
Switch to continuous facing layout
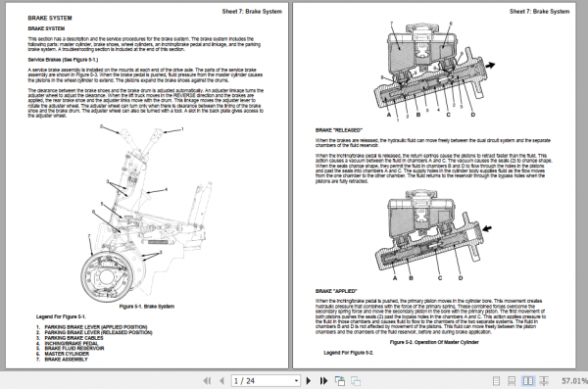[544, 381]
